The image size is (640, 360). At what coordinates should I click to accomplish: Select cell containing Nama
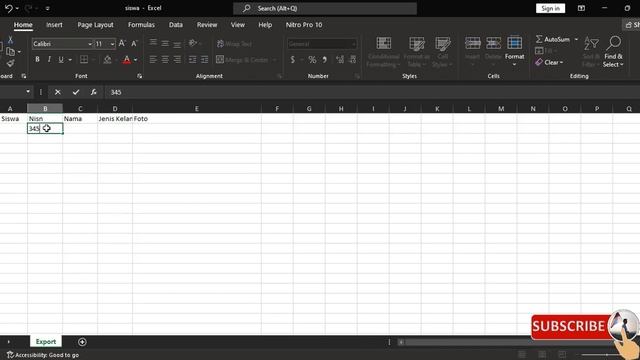80,119
